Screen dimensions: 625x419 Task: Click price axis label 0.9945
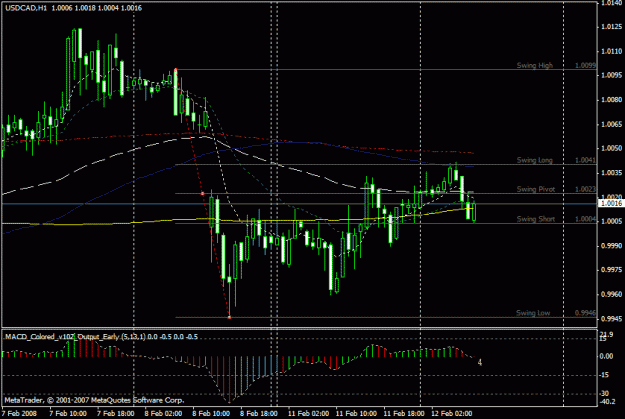(x=611, y=319)
